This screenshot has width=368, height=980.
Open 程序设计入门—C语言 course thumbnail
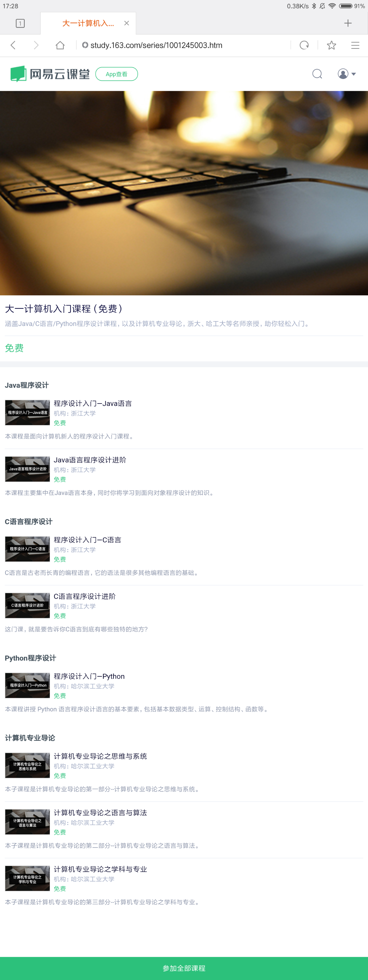click(x=27, y=549)
